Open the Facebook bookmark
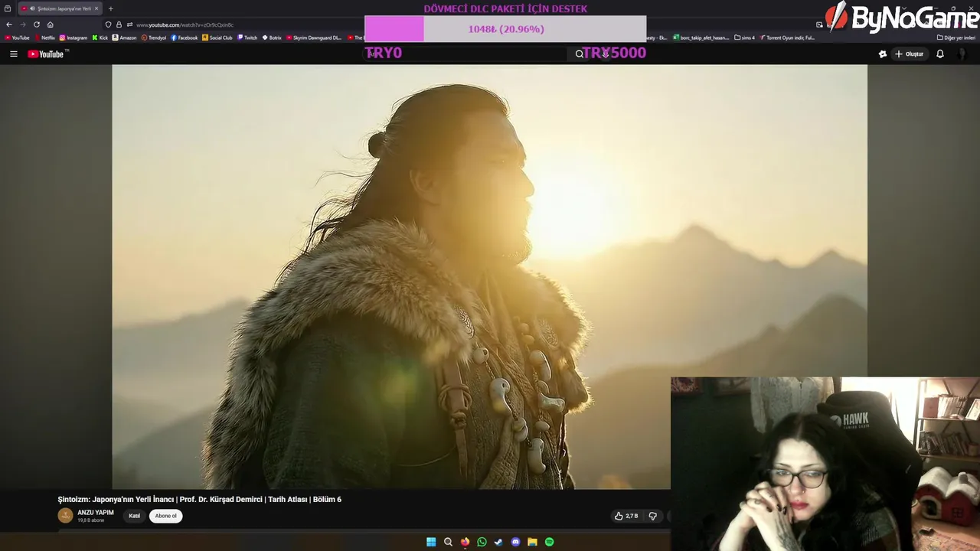Viewport: 980px width, 551px height. click(x=185, y=37)
